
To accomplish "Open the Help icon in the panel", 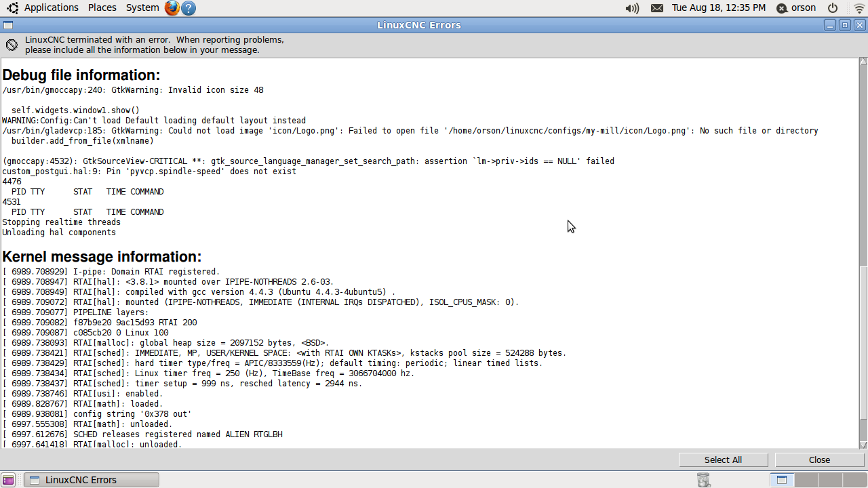I will [x=189, y=8].
